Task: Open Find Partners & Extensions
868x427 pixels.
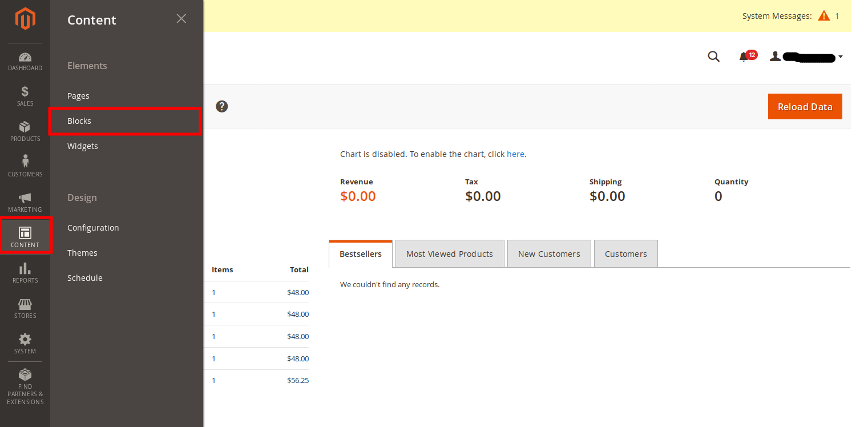Action: pos(25,387)
